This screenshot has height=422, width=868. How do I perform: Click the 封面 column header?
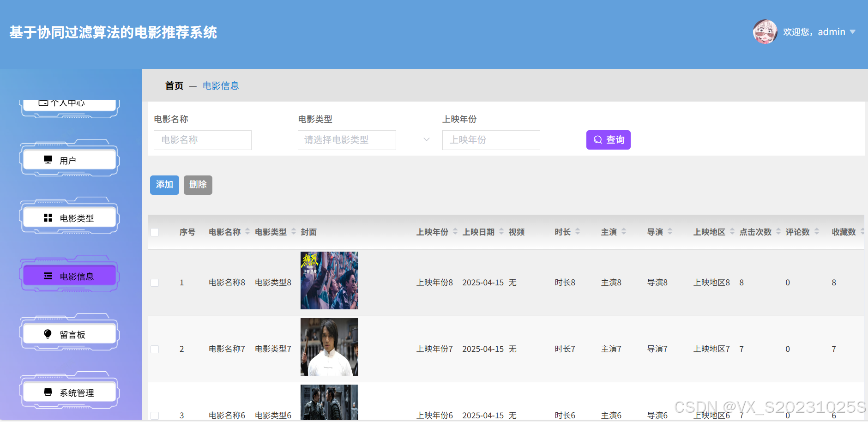(309, 232)
